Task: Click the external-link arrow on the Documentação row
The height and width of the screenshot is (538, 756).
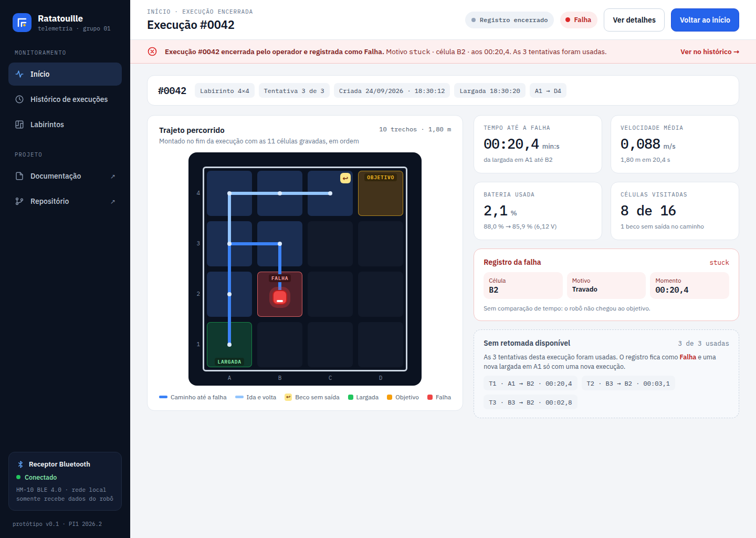Action: click(x=113, y=177)
